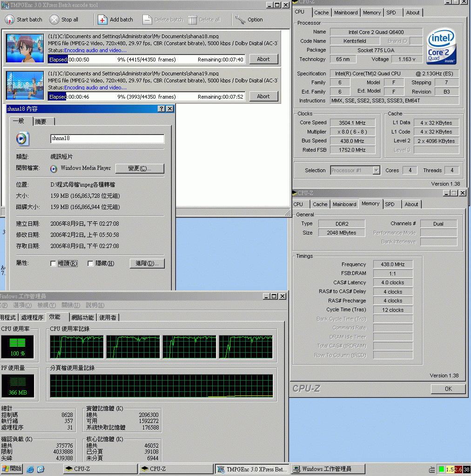Open 檢視(V) menu in Task Manager

tap(47, 305)
